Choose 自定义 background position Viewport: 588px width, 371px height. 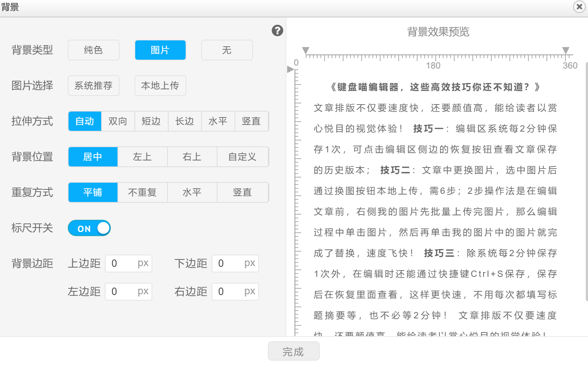[242, 157]
